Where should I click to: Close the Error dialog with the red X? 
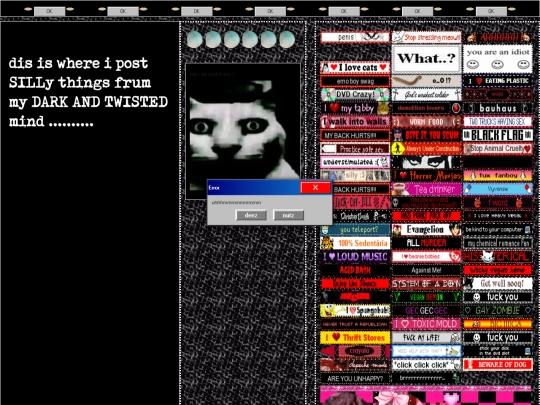(x=315, y=187)
